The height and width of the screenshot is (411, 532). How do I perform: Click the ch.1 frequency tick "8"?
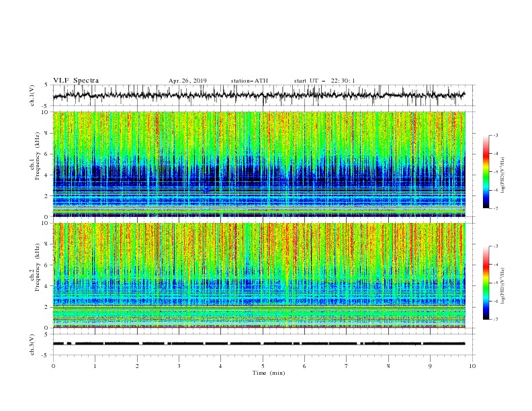[47, 133]
